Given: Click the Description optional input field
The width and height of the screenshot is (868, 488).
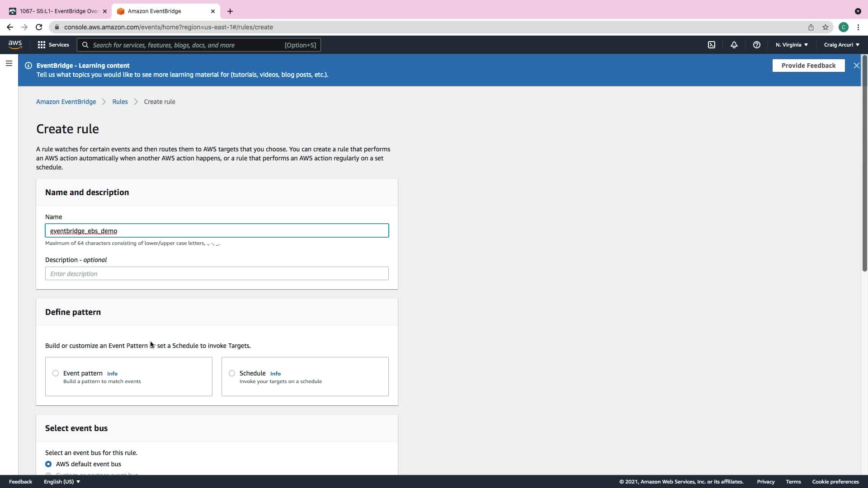Looking at the screenshot, I should click(x=217, y=273).
